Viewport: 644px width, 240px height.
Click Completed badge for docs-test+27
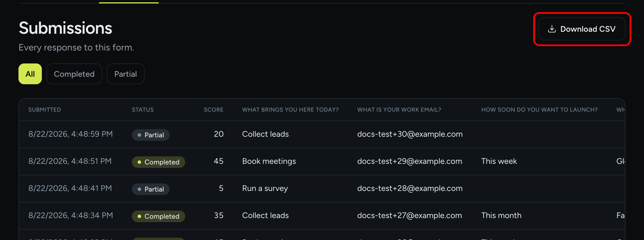158,216
